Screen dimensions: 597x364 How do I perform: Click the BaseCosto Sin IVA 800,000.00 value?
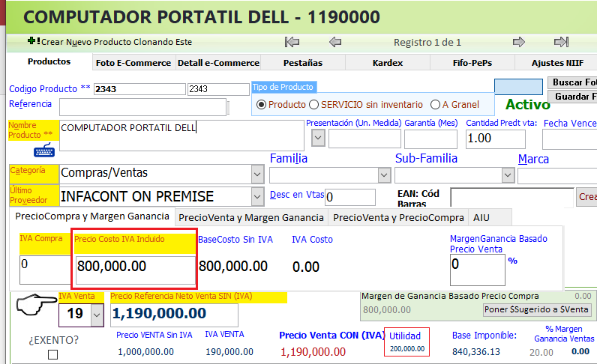[x=233, y=266]
